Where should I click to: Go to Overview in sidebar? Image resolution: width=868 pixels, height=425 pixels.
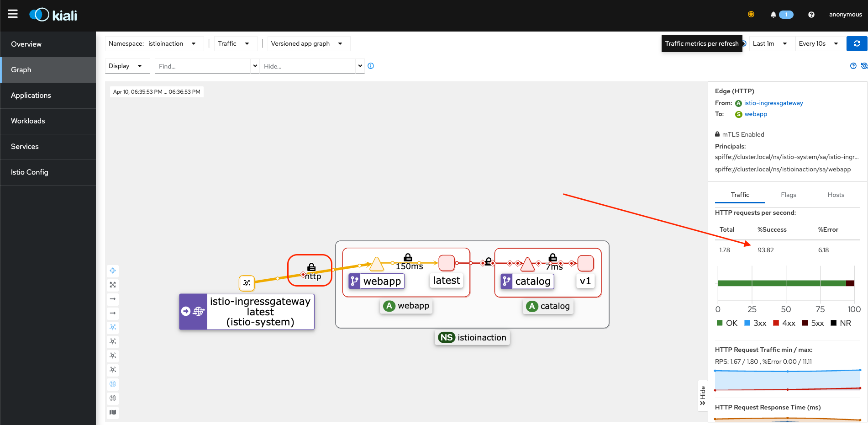(48, 44)
